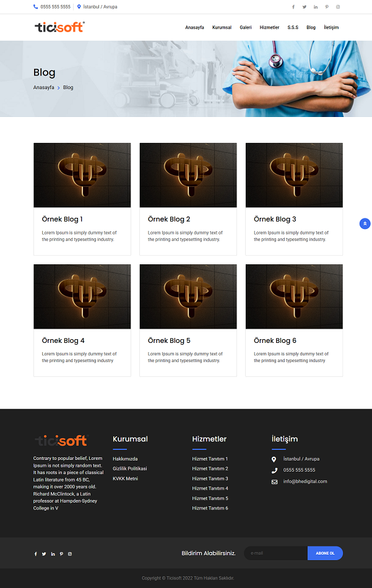Go to the Galeri menu item
Viewport: 372px width, 588px height.
tap(246, 28)
